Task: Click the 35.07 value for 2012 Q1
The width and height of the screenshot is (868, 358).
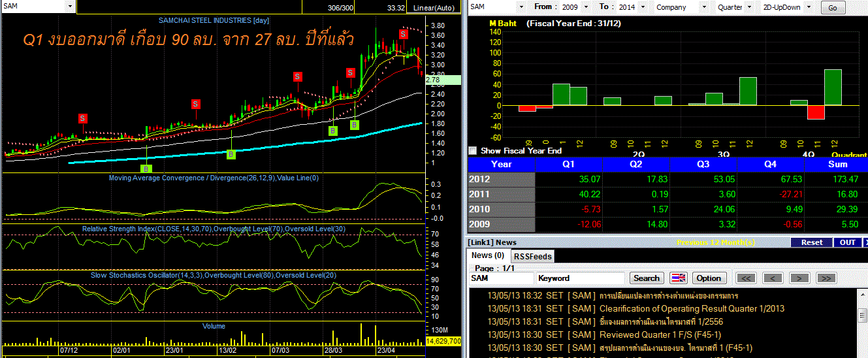Action: [x=589, y=179]
